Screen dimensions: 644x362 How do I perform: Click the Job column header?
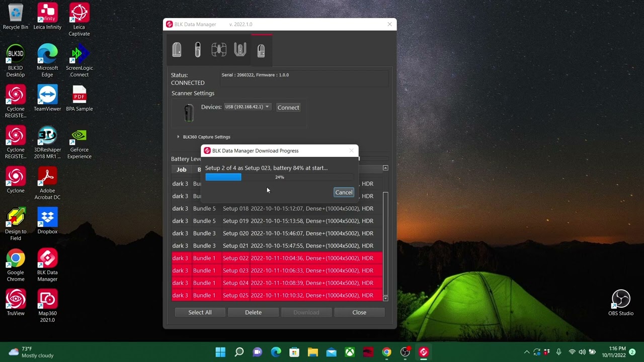coord(182,169)
